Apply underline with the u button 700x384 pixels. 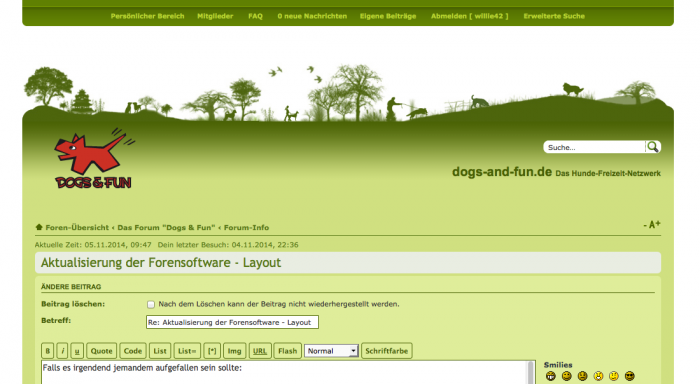[x=77, y=351]
